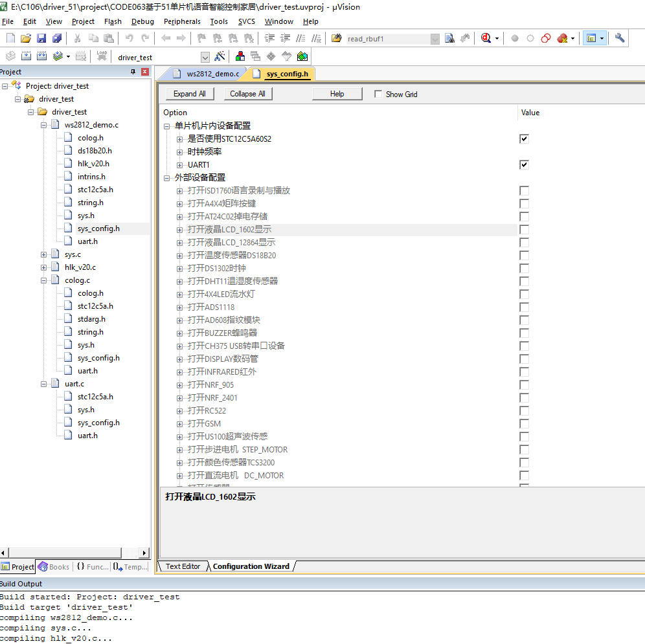
Task: Expand hlk_v20.c in project tree
Action: (43, 267)
